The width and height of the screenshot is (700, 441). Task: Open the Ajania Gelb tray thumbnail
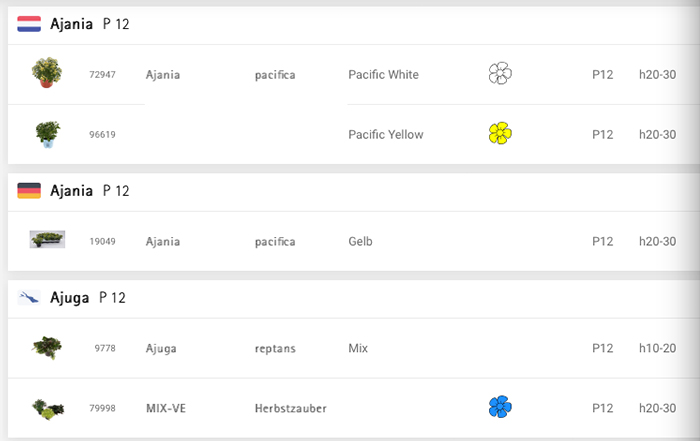[x=47, y=239]
